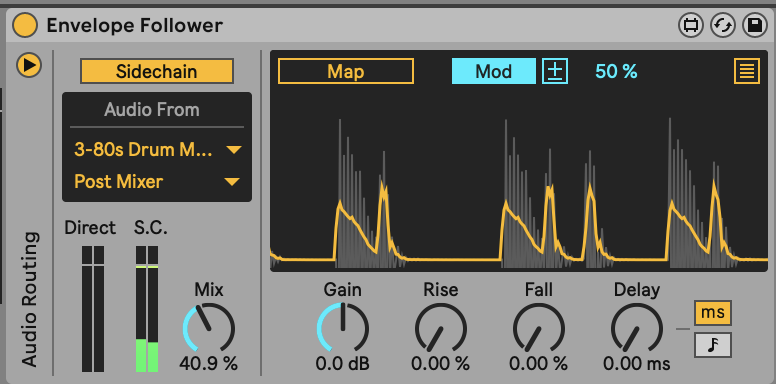
Task: Click the hot-swap presets circular arrows icon
Action: [723, 25]
